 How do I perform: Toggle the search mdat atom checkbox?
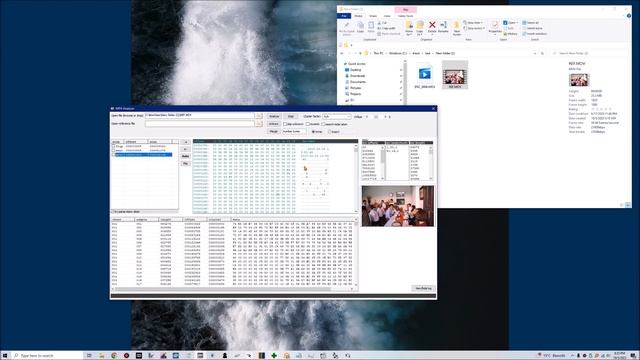click(x=323, y=124)
